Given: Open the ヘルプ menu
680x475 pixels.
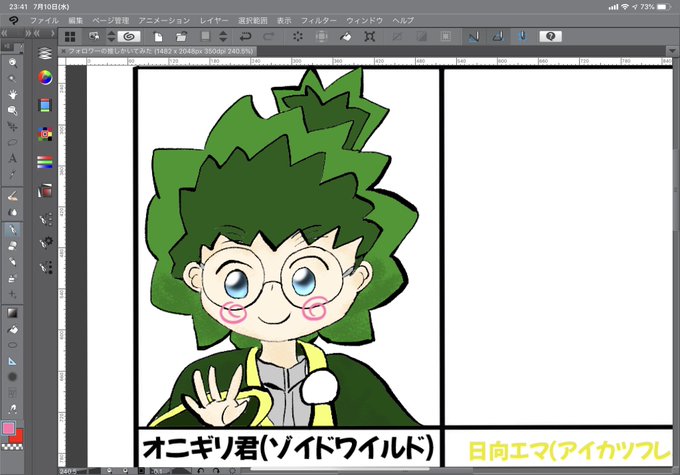Looking at the screenshot, I should pos(403,20).
